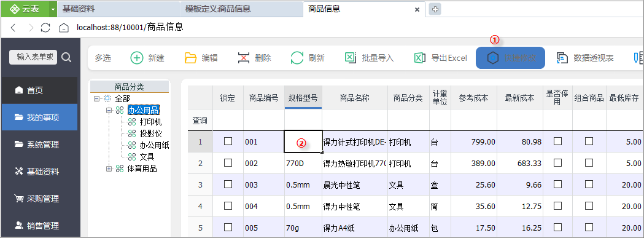Click the 商品编号 query filter cell
The height and width of the screenshot is (238, 644).
(x=264, y=121)
